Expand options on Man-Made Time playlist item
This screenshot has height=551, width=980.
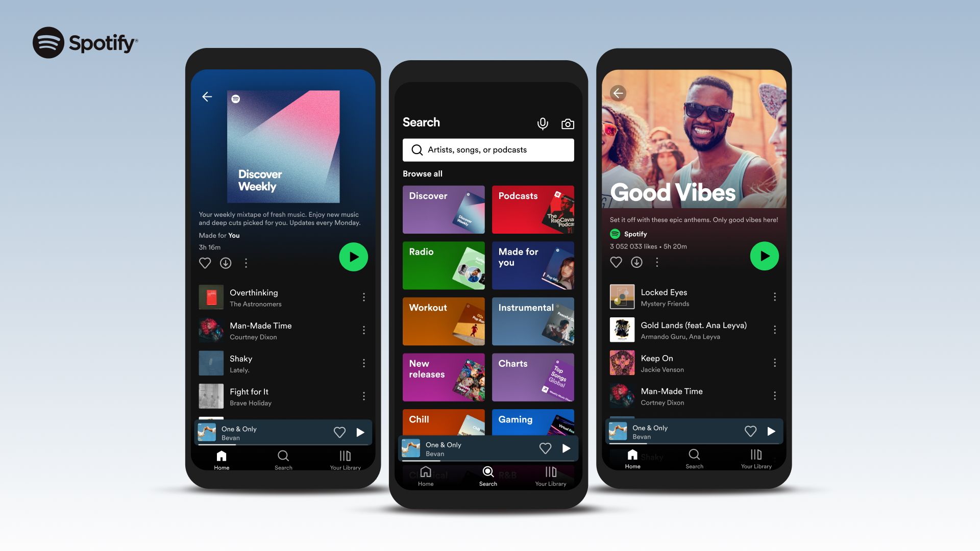tap(363, 330)
